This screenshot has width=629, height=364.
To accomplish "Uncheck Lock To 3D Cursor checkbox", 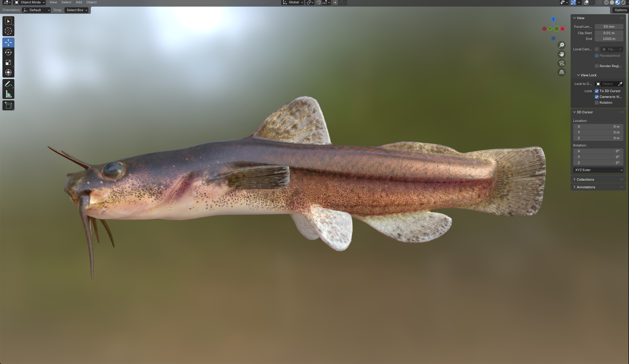I will coord(597,91).
